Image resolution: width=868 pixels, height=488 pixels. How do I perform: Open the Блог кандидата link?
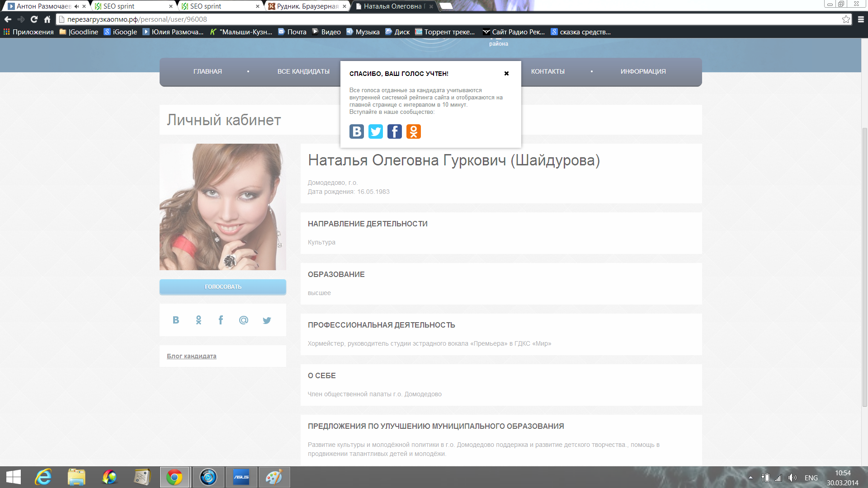pos(191,356)
